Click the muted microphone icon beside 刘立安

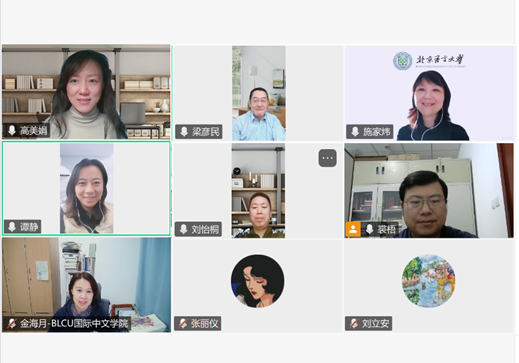point(354,323)
